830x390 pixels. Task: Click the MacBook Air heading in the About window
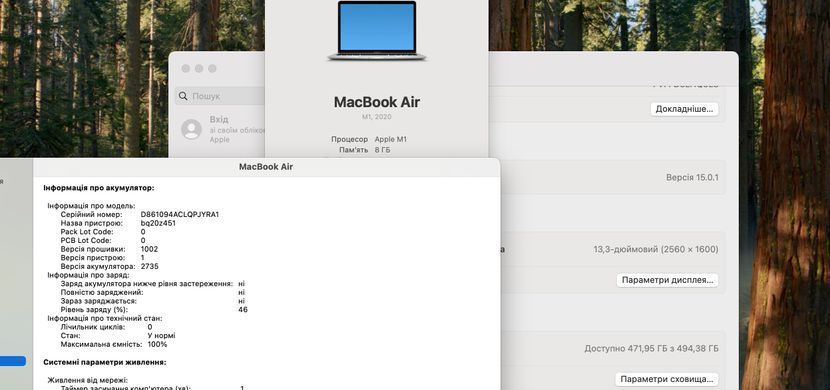pos(376,102)
